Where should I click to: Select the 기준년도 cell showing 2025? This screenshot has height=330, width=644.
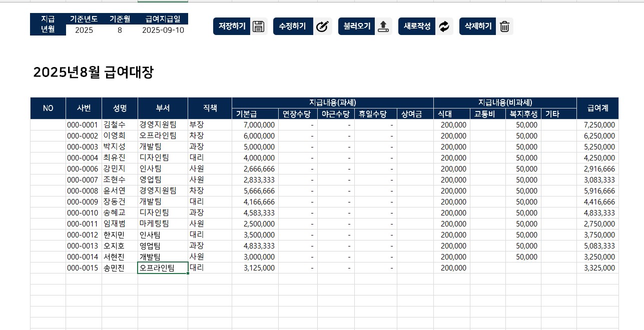click(x=84, y=30)
